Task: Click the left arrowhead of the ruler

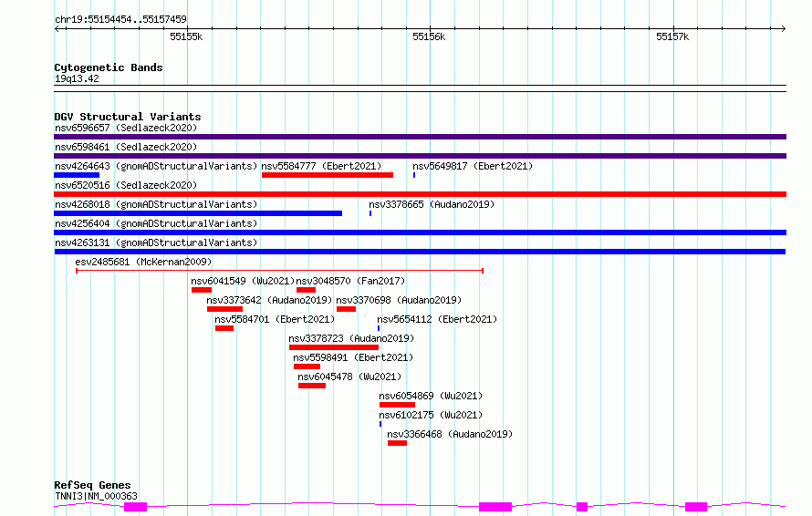Action: click(x=57, y=29)
